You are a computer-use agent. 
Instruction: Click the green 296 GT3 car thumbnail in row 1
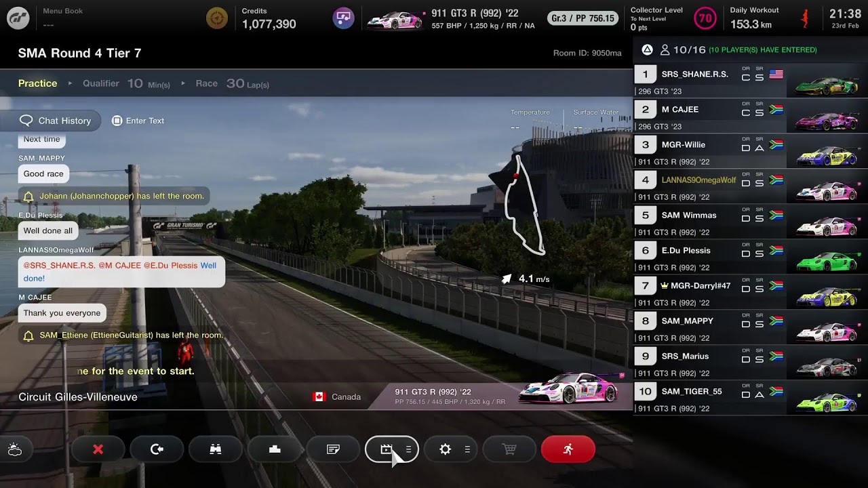point(827,85)
